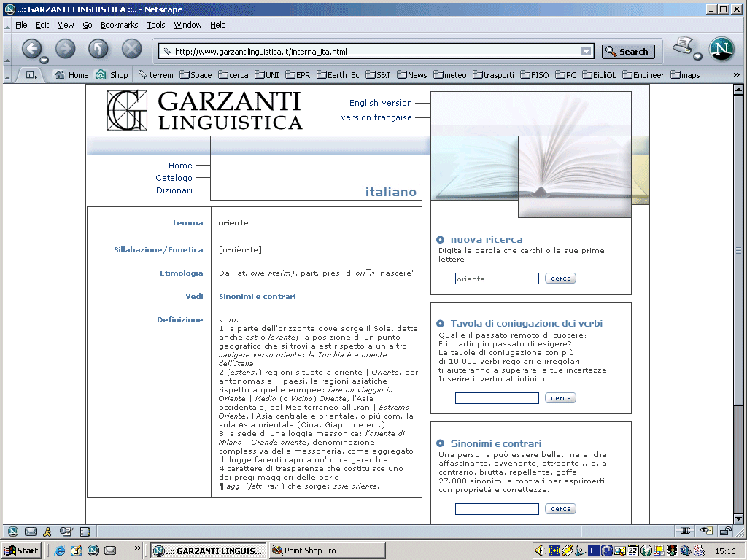Open the Help menu
The width and height of the screenshot is (747, 560).
pos(217,25)
